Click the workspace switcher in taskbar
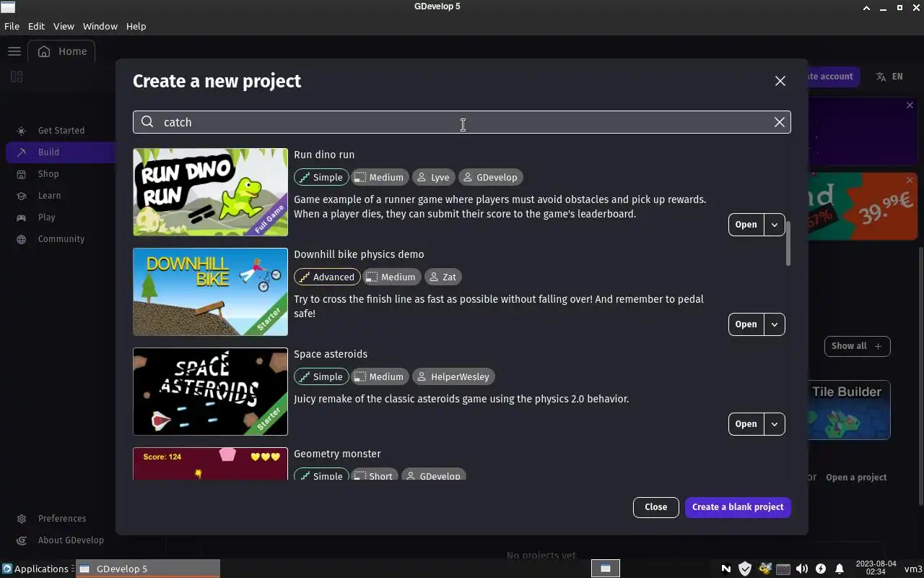The height and width of the screenshot is (578, 924). point(606,569)
